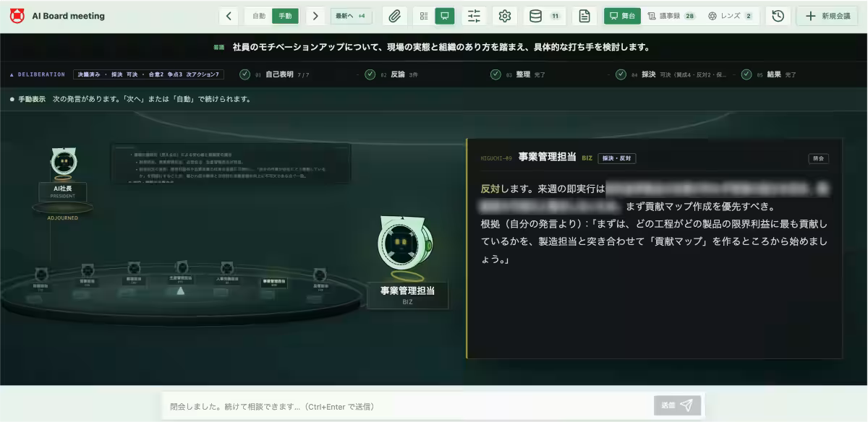
Task: Open settings via the gear icon
Action: click(505, 16)
